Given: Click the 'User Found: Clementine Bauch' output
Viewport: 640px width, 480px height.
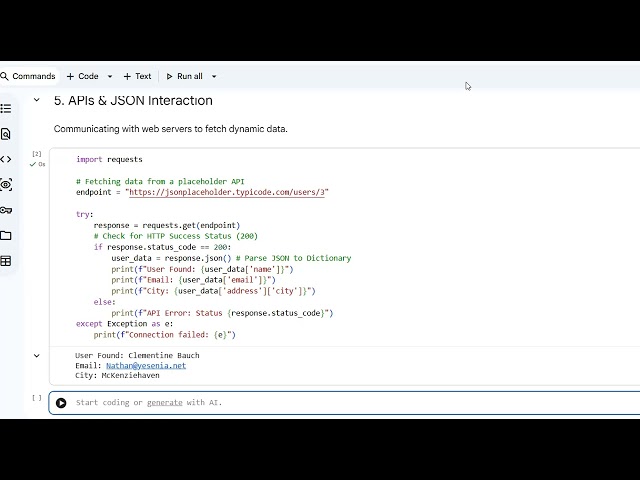Looking at the screenshot, I should [137, 356].
